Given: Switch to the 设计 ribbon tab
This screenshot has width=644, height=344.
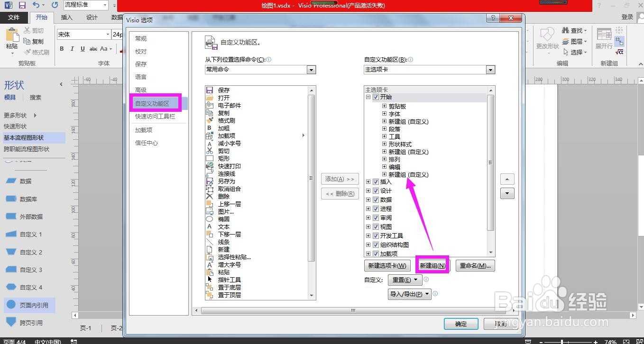Looking at the screenshot, I should pos(92,18).
